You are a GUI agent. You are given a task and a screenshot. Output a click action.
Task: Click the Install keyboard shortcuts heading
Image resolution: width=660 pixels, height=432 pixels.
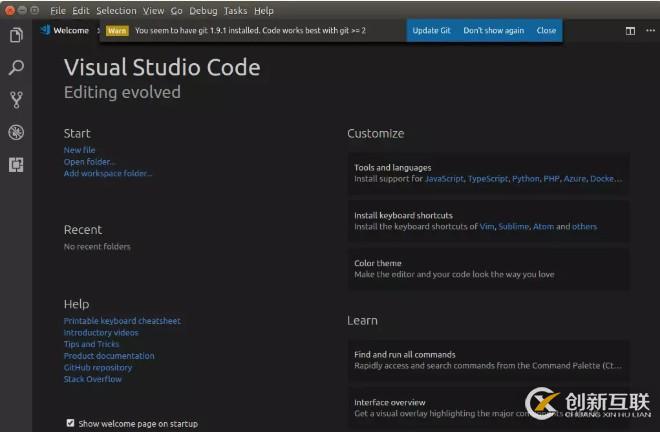tap(403, 215)
